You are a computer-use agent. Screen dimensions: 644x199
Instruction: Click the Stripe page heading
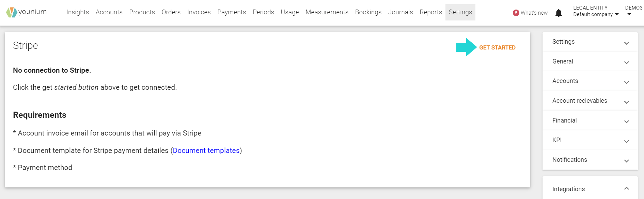[26, 45]
